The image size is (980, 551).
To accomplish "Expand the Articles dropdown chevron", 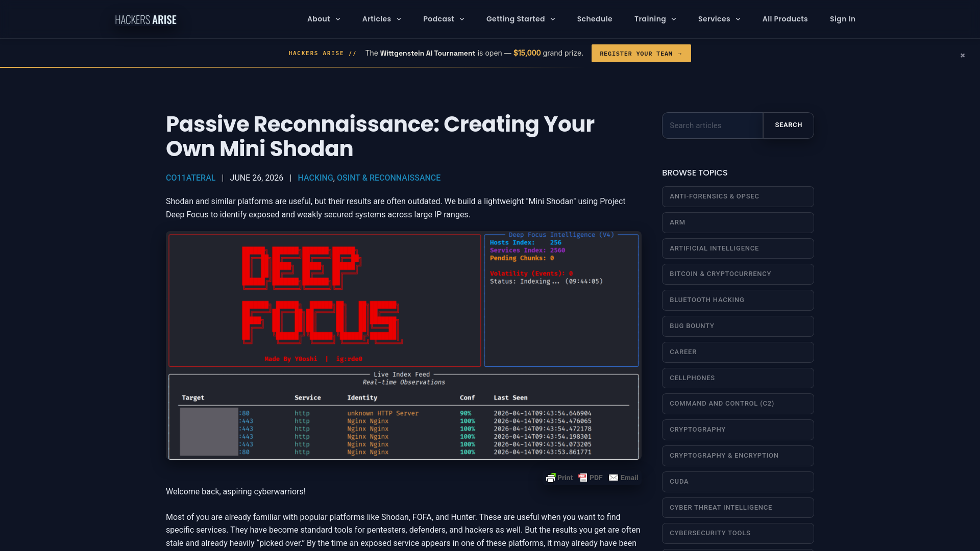I will tap(399, 19).
